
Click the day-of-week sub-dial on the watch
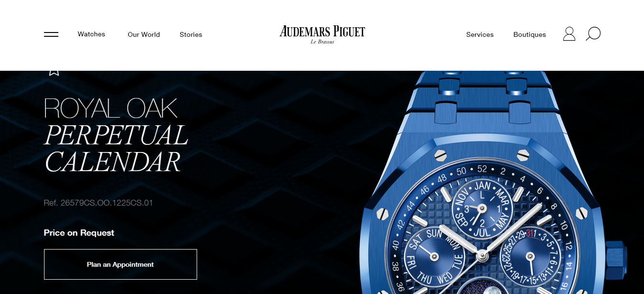point(434,256)
